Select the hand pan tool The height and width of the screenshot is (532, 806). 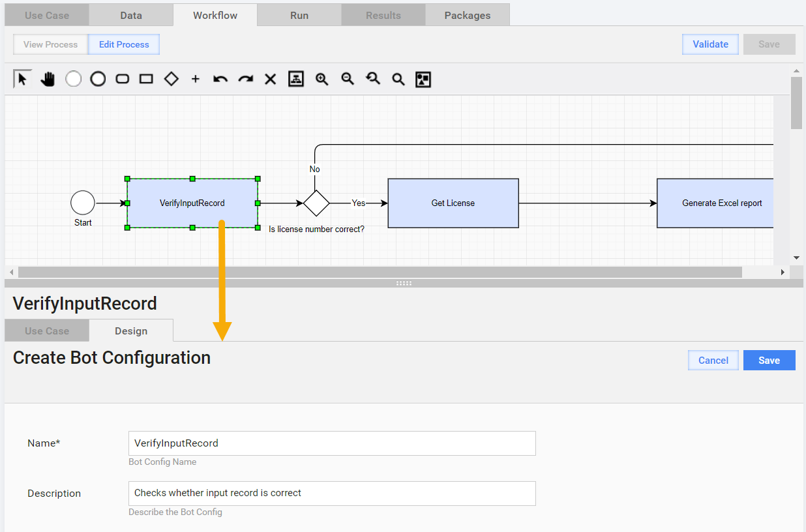(48, 80)
